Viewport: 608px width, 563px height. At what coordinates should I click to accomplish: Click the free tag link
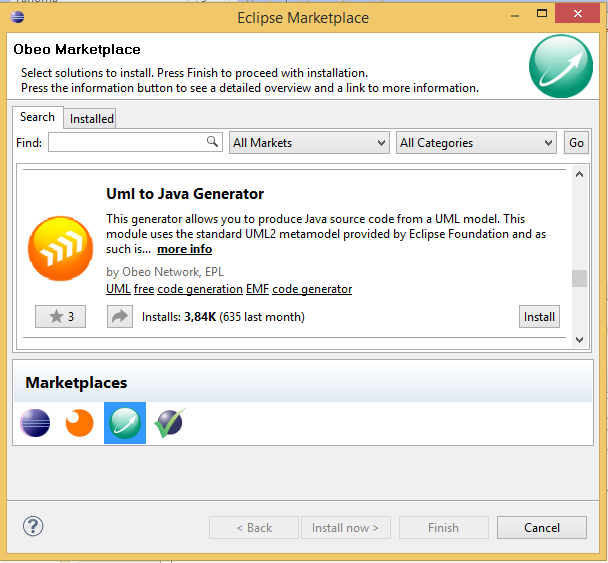click(144, 289)
